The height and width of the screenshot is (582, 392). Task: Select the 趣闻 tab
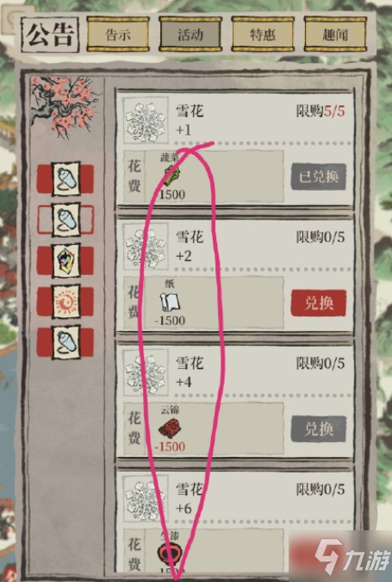click(335, 34)
